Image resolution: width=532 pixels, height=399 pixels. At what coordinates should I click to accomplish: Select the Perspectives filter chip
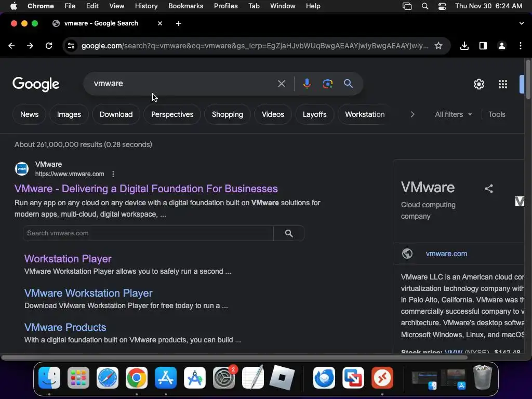[172, 114]
